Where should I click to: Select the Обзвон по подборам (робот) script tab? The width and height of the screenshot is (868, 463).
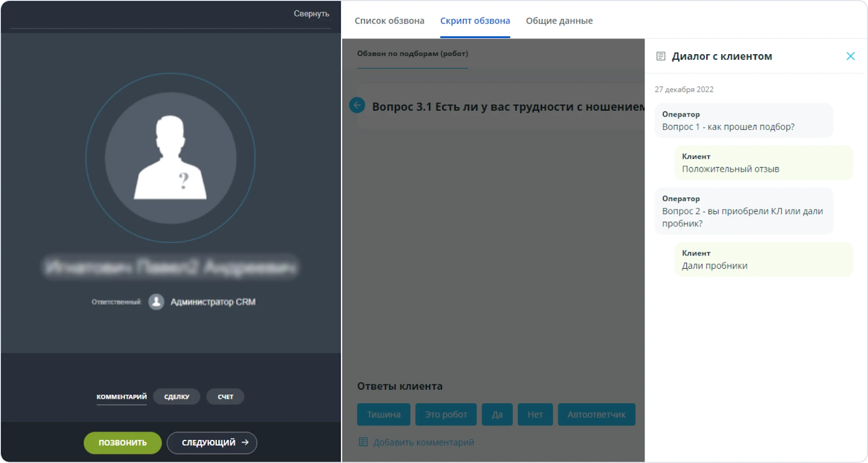point(412,53)
